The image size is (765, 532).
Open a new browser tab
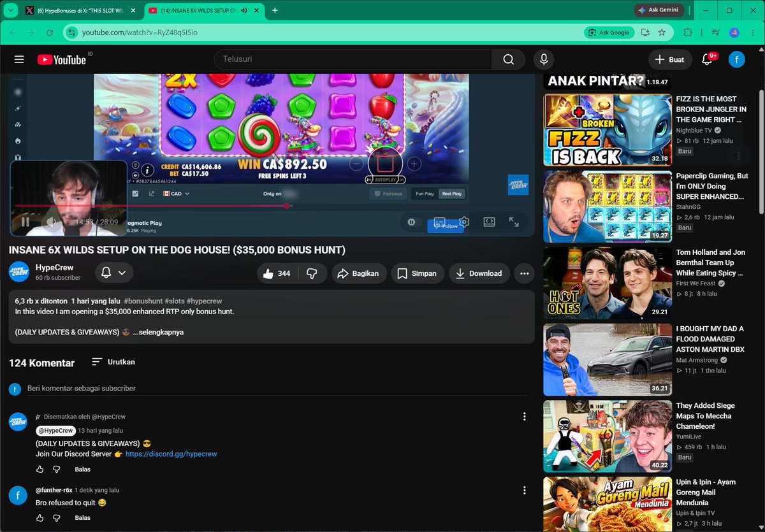275,10
